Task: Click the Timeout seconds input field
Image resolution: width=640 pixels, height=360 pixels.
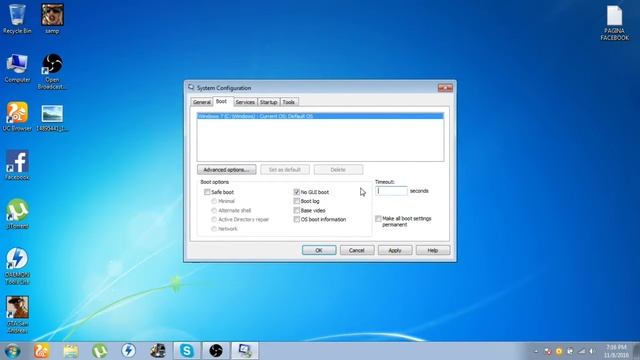Action: [391, 191]
